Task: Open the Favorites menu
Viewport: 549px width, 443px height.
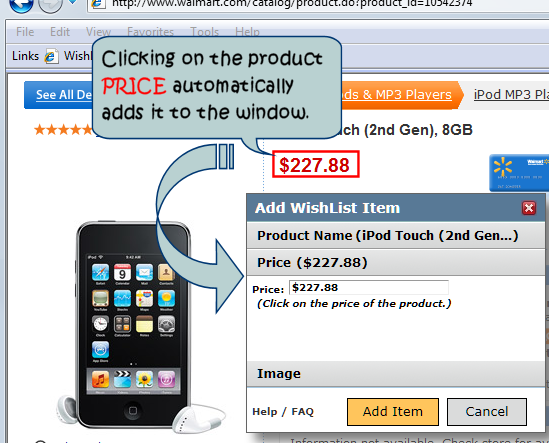Action: pyautogui.click(x=150, y=32)
